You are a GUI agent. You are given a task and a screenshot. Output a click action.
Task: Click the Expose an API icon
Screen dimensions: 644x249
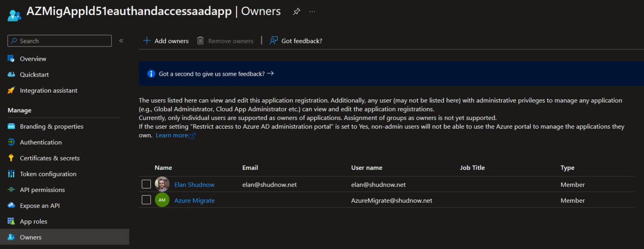pos(11,206)
